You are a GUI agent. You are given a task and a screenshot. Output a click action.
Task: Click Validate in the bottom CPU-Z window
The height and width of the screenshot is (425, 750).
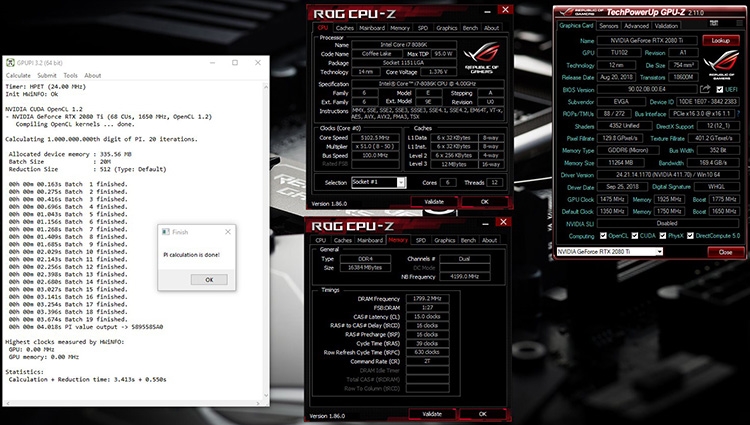point(432,414)
